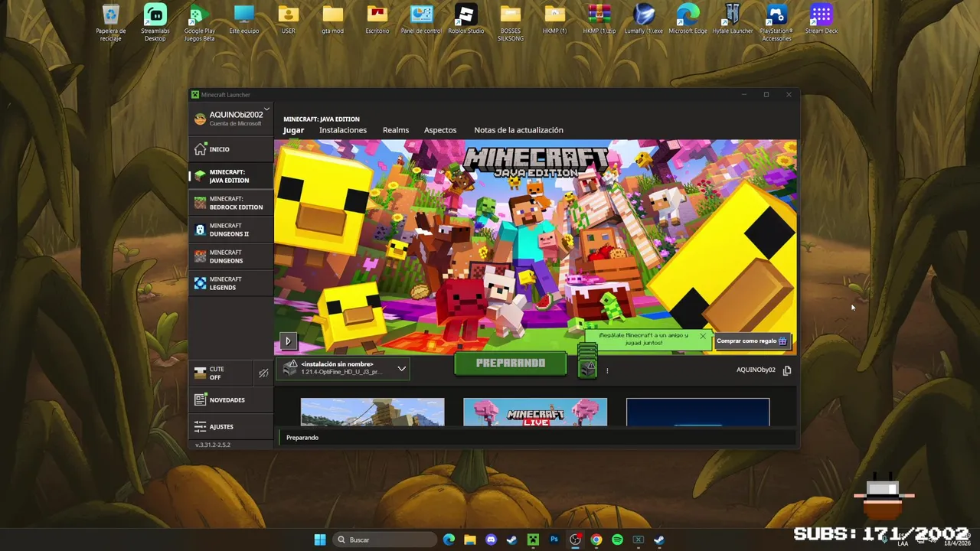
Task: Open Google Chrome from taskbar
Action: click(596, 540)
